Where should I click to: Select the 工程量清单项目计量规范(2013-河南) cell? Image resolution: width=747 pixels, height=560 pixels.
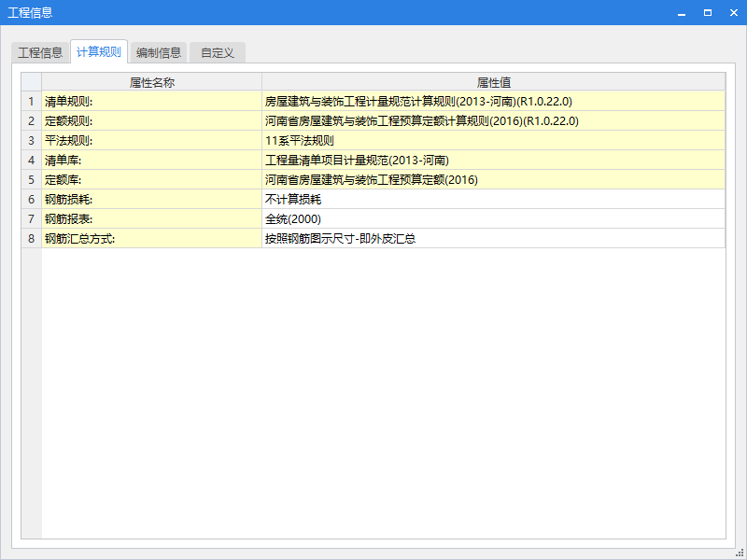click(494, 160)
